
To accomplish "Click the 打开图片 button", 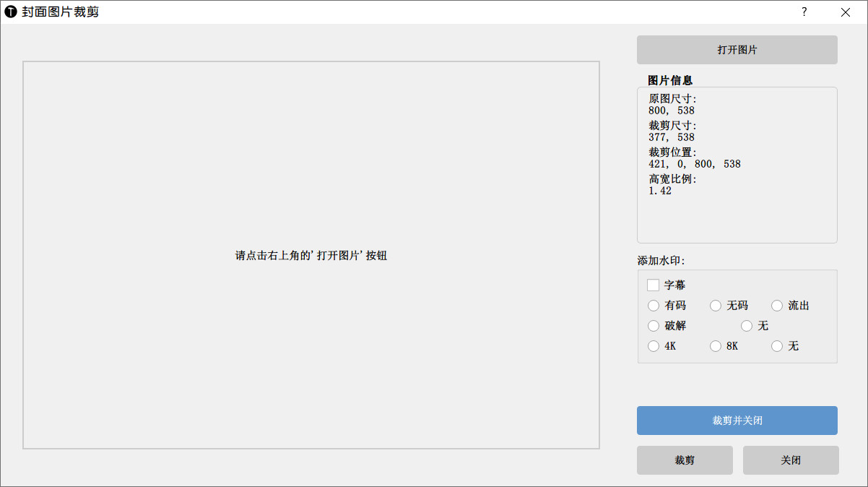I will point(737,50).
